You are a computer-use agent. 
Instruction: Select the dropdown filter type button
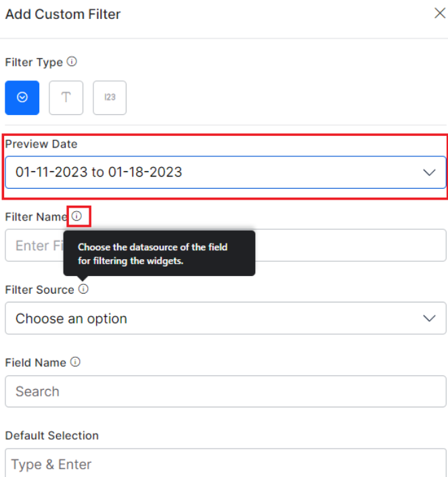pyautogui.click(x=22, y=97)
